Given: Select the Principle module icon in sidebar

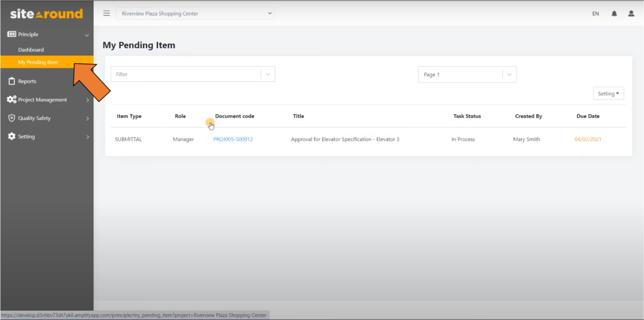Looking at the screenshot, I should tap(11, 34).
